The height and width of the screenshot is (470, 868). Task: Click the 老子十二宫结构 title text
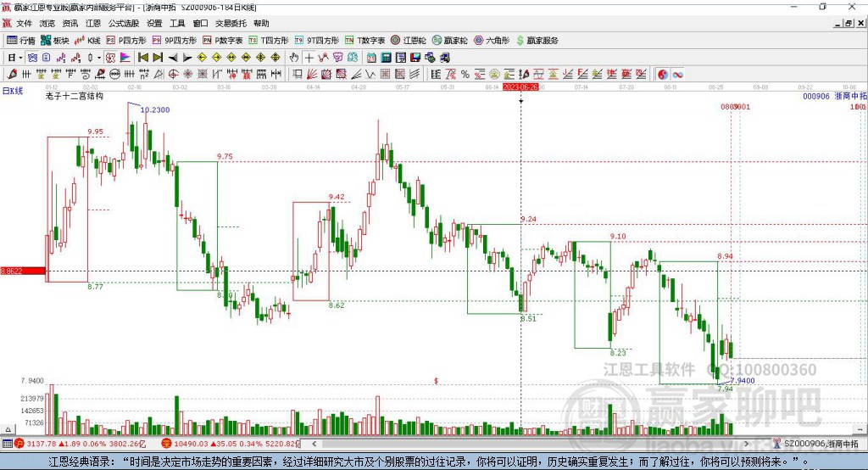click(x=75, y=97)
